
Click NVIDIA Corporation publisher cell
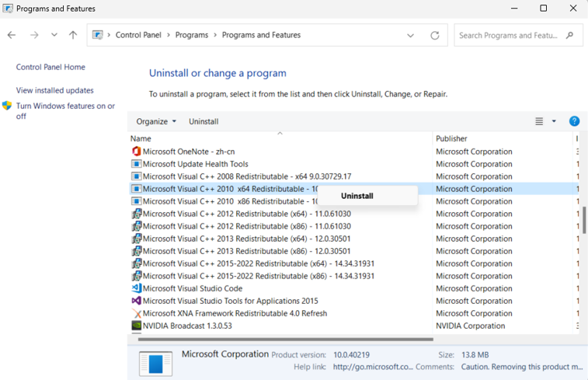tap(470, 326)
